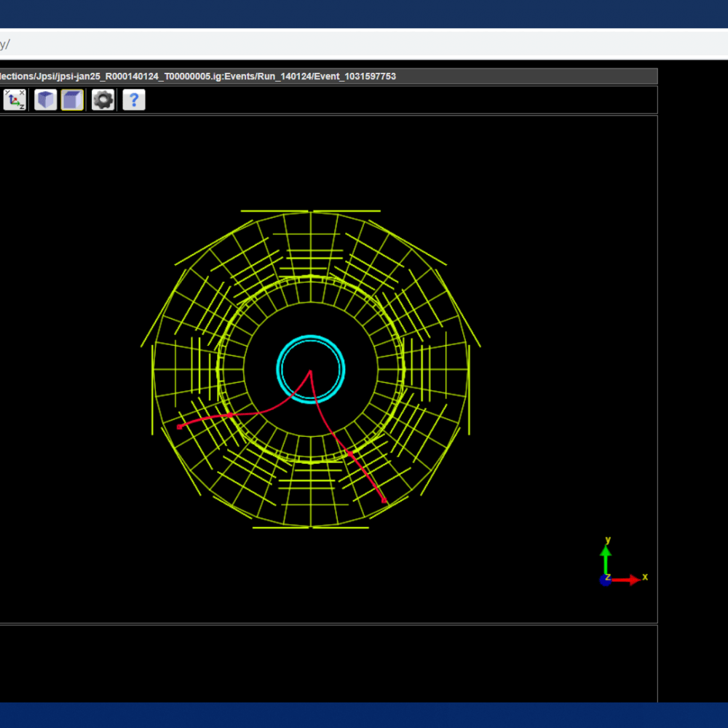
Task: Open the settings gear
Action: (103, 100)
